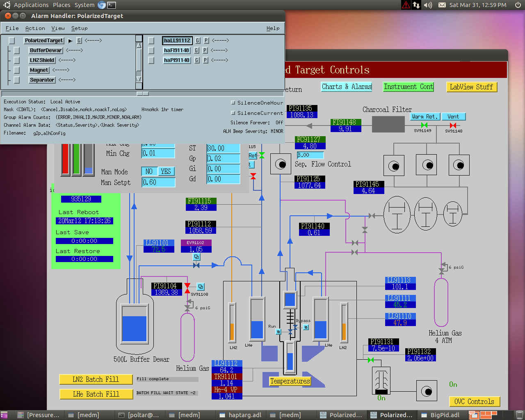Click green valve next to Ret button
The width and height of the screenshot is (525, 420).
[x=262, y=155]
